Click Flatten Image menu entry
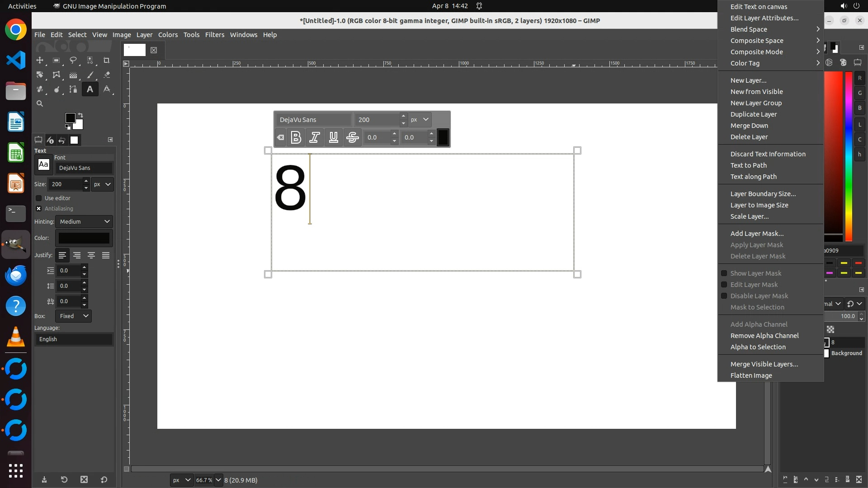The width and height of the screenshot is (868, 488). (751, 375)
